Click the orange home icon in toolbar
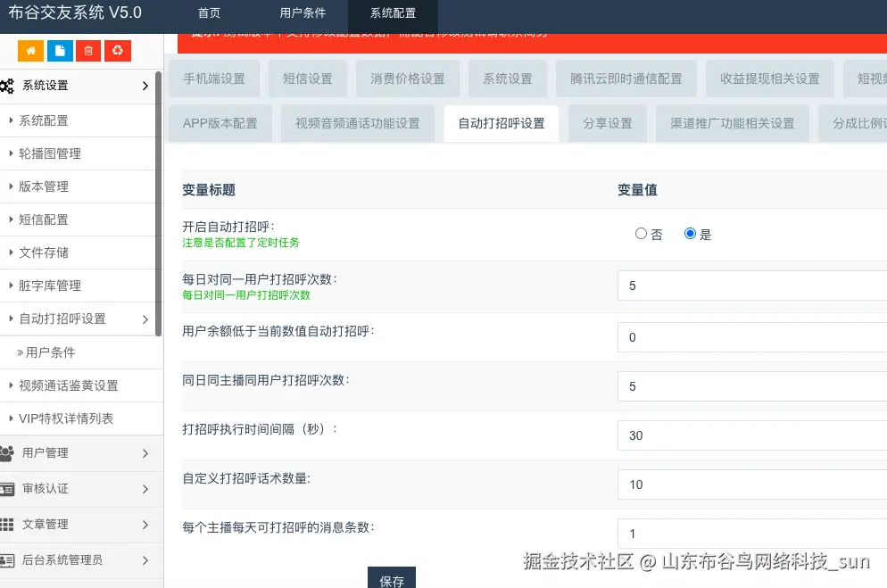887x588 pixels. point(29,52)
